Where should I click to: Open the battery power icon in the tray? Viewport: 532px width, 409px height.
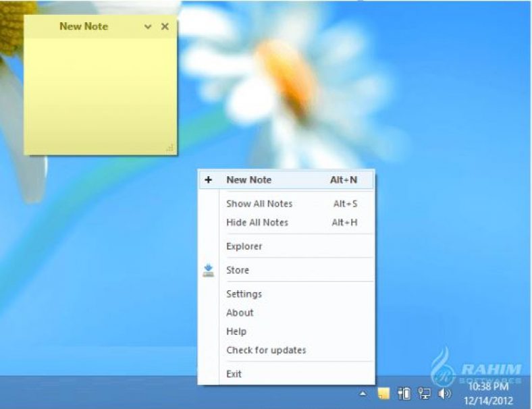pyautogui.click(x=404, y=393)
